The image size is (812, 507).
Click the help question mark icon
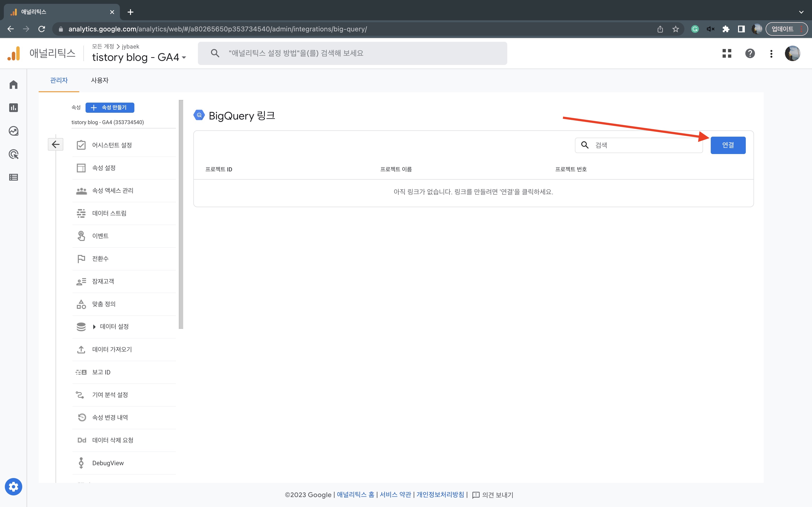pyautogui.click(x=750, y=53)
